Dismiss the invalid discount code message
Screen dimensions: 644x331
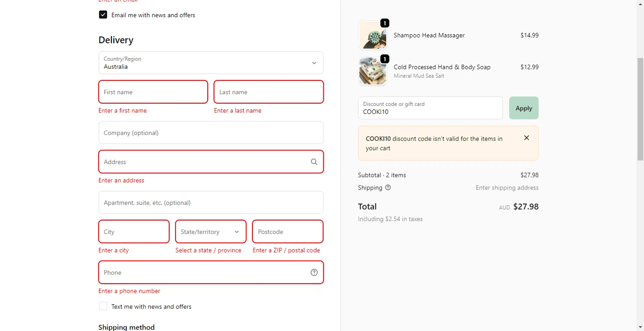[526, 138]
